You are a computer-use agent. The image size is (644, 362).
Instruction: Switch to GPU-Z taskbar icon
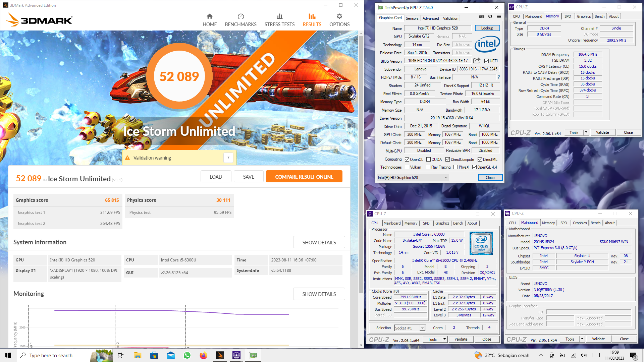point(253,355)
